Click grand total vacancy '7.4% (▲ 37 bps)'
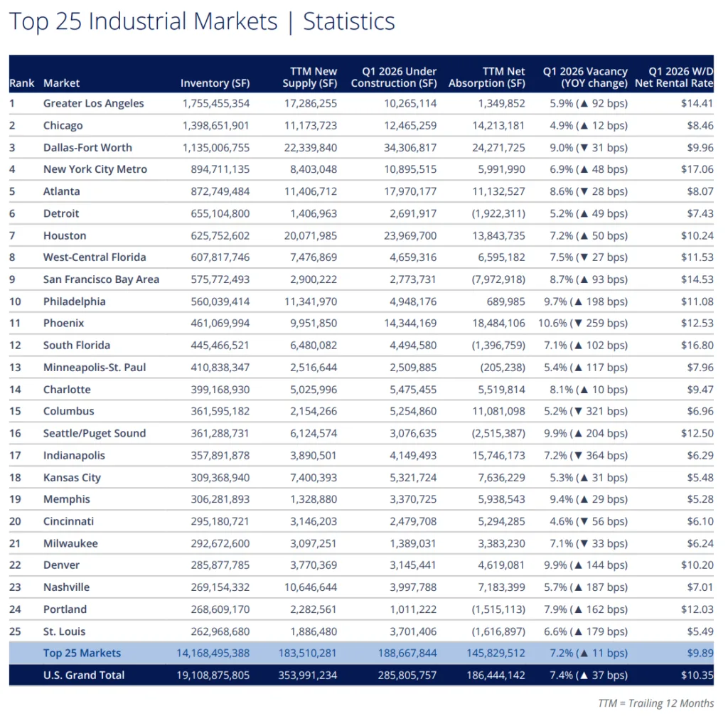 click(589, 675)
